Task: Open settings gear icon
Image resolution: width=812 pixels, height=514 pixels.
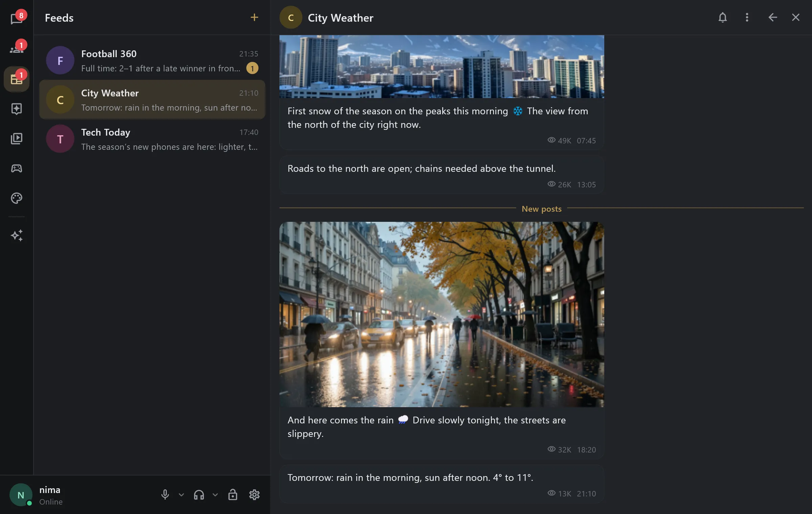Action: (x=254, y=495)
